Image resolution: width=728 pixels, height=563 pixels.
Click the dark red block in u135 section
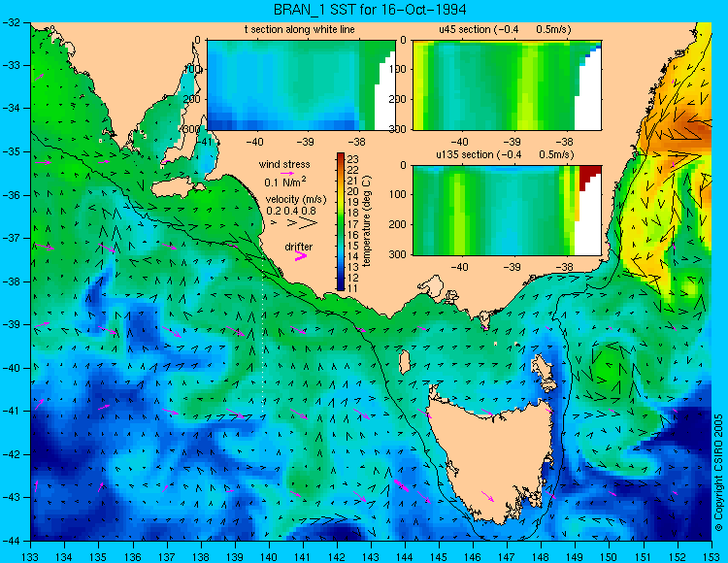pos(589,177)
